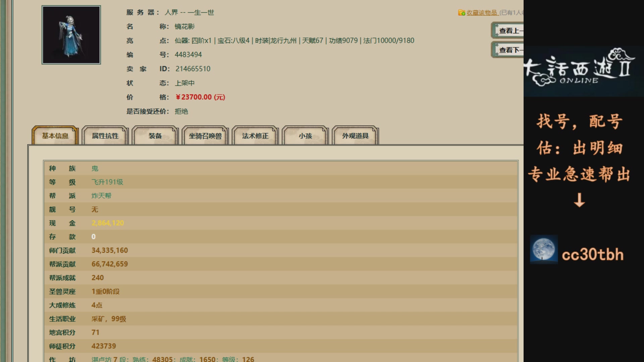Switch to the 基本信息 tab

(55, 136)
